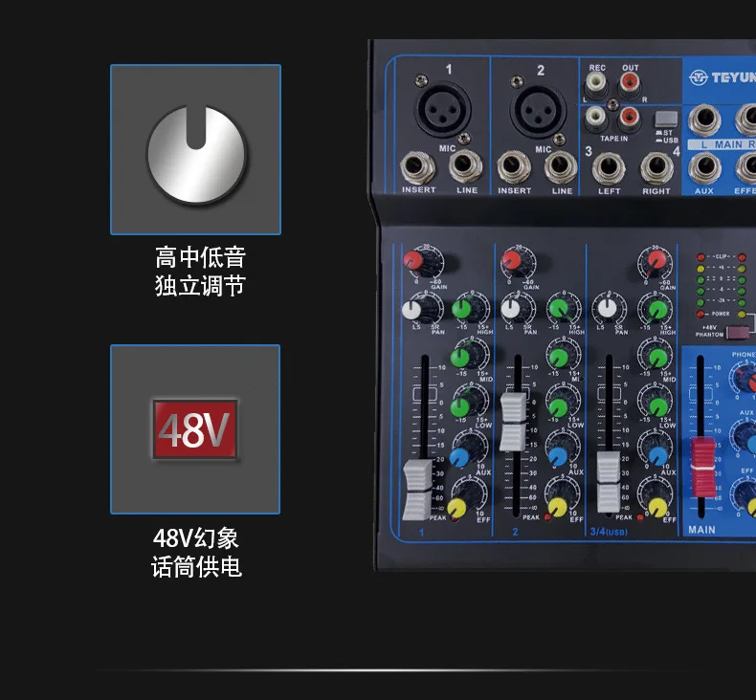The height and width of the screenshot is (700, 756).
Task: Click the silver knob icon tile
Action: coord(196,150)
